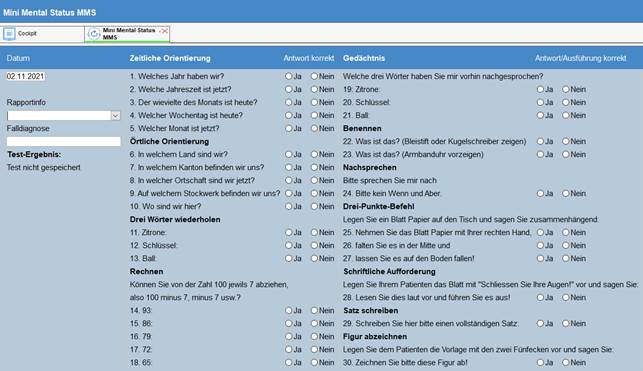The height and width of the screenshot is (371, 643).
Task: Select Ja for 'Welches Jahr haben wir?'
Action: 289,76
